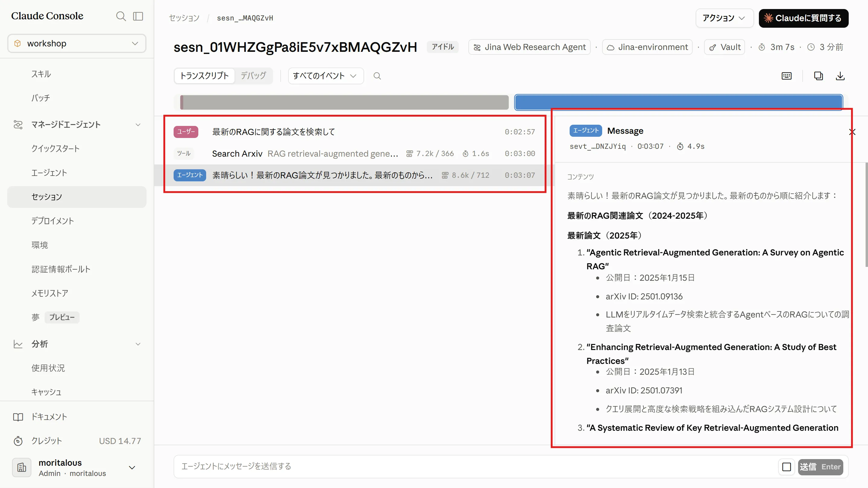Click the 3m 7s duration timer icon
Screen dimensions: 868x488
pos(762,47)
